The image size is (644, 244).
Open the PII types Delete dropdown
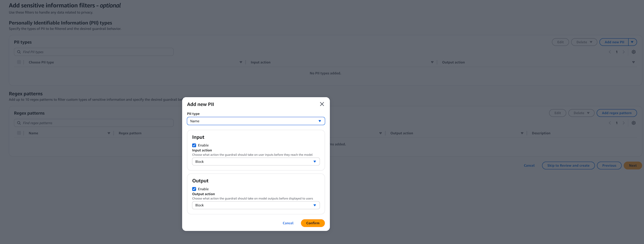click(x=584, y=42)
